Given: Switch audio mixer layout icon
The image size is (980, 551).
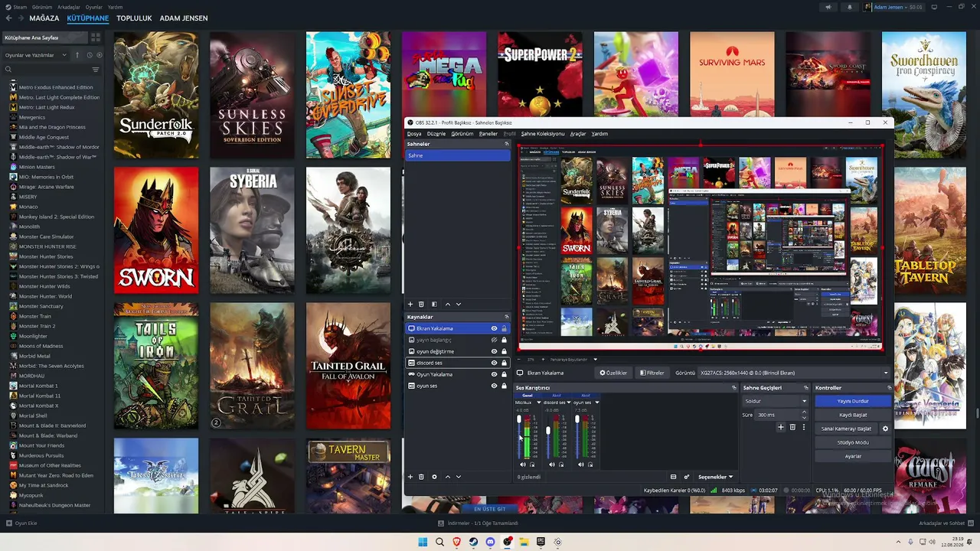Looking at the screenshot, I should (673, 477).
